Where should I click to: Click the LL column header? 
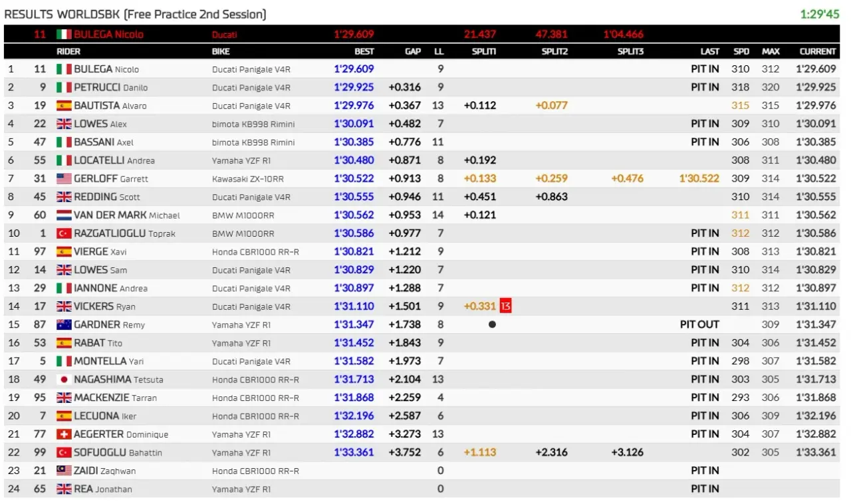439,51
